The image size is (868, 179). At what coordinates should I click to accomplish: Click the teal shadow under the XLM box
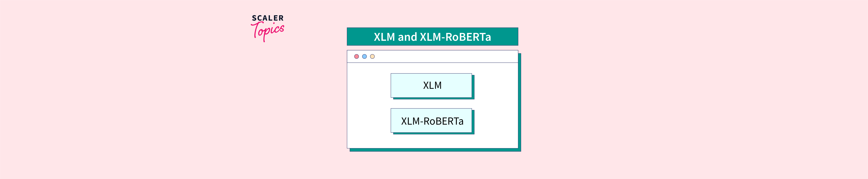point(434,98)
